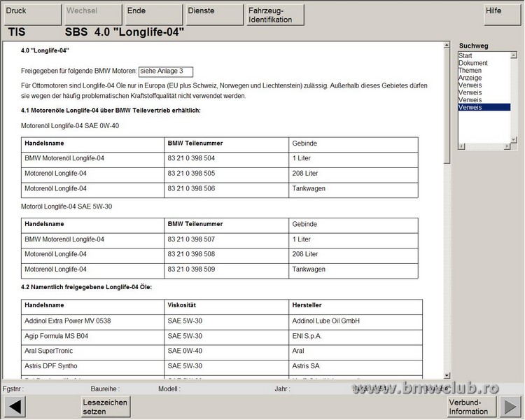Click the Suchweg horizontal scroll-left arrow

pos(461,146)
